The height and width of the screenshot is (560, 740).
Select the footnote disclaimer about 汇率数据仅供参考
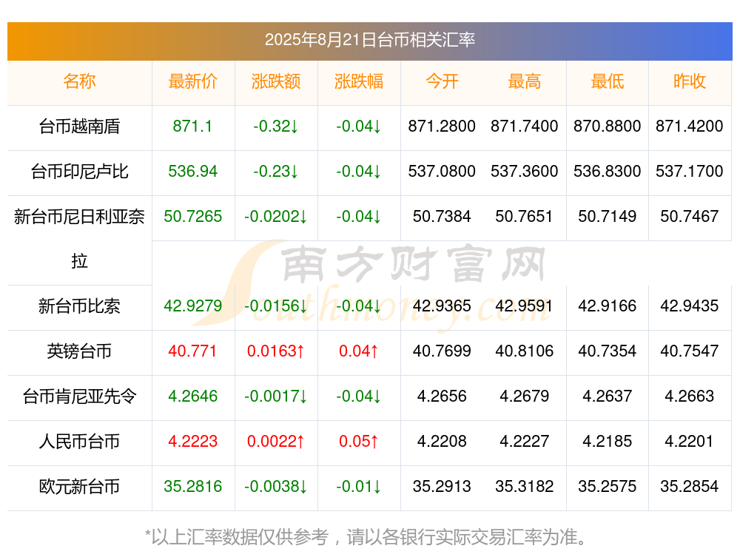(x=366, y=537)
